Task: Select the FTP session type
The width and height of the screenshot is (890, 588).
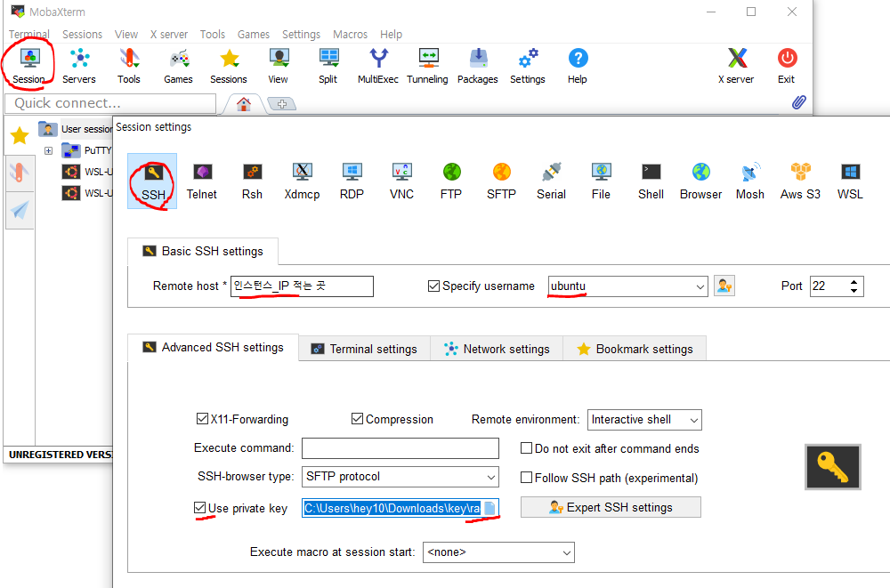Action: pyautogui.click(x=452, y=181)
